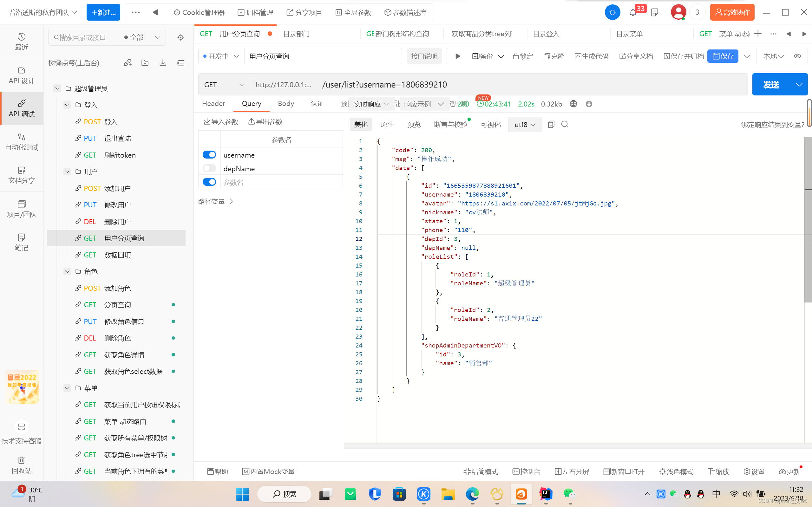Screen dimensions: 812x507
Task: Switch to the Body tab
Action: [x=286, y=104]
